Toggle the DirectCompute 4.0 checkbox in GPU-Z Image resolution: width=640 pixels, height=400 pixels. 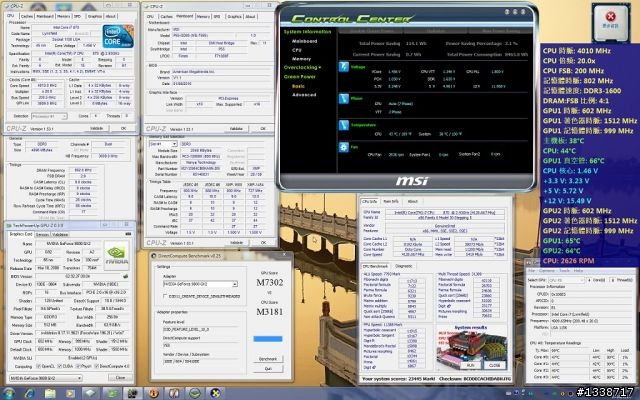click(97, 366)
